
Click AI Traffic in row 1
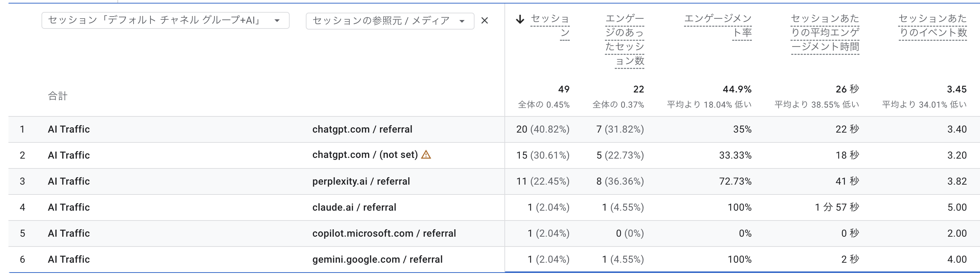click(69, 129)
